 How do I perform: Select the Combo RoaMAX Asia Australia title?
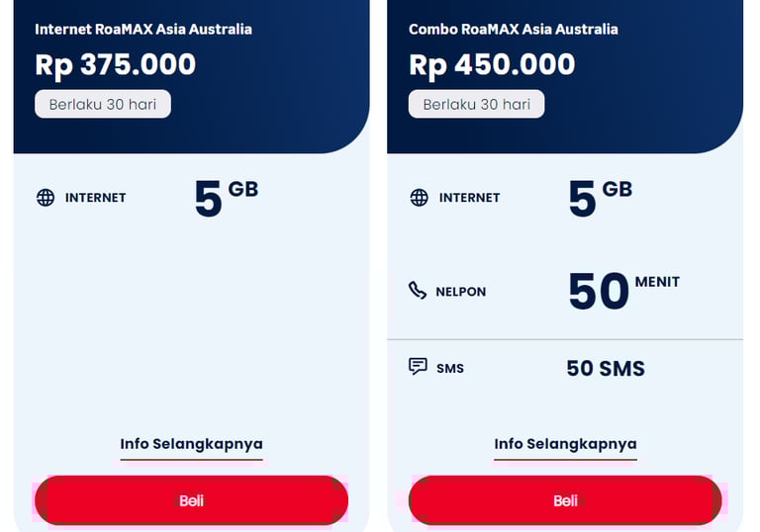click(x=514, y=29)
